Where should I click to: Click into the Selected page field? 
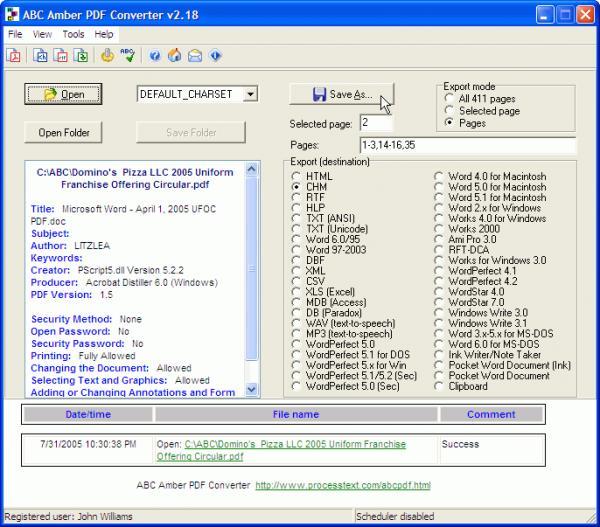click(376, 123)
